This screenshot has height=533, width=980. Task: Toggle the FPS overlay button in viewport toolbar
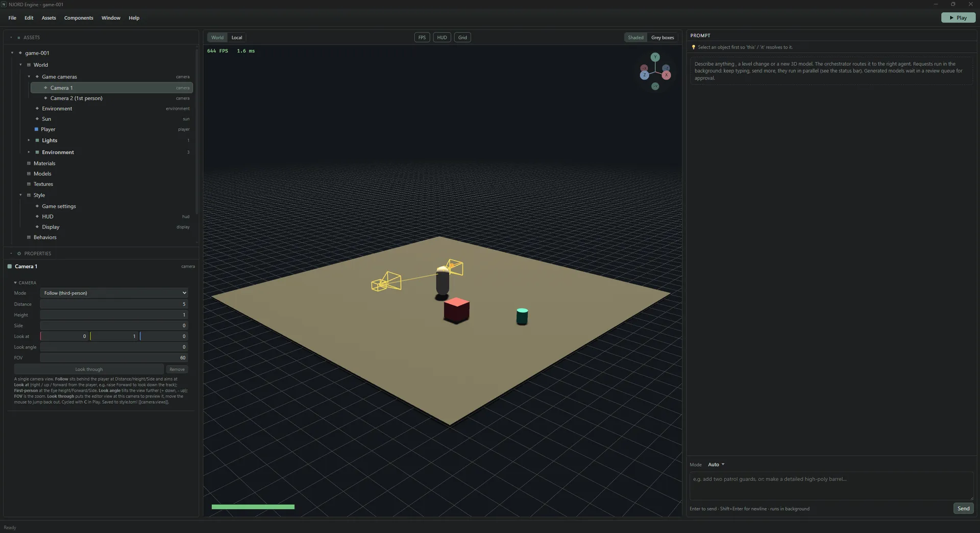pyautogui.click(x=422, y=37)
